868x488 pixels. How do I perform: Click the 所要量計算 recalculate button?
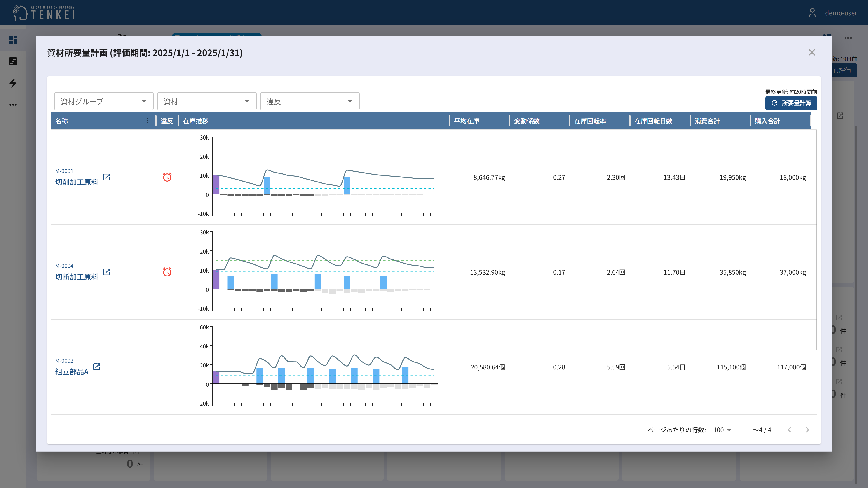(791, 103)
